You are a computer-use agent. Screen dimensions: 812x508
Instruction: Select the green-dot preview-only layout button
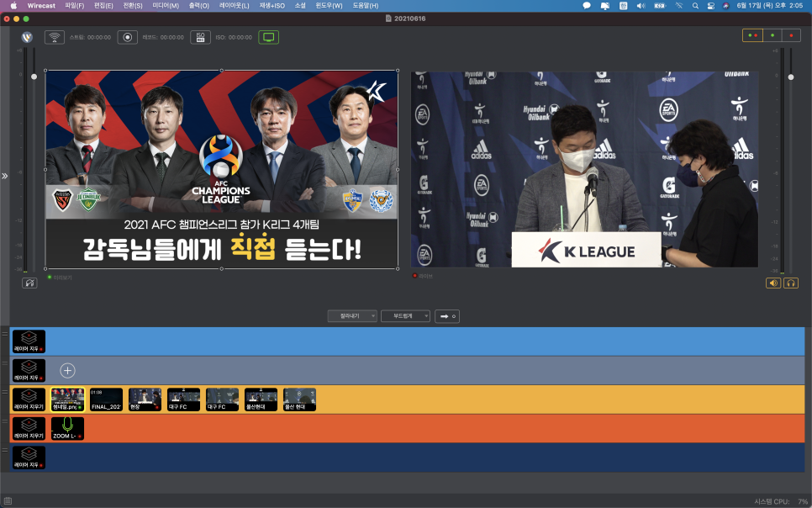tap(772, 35)
